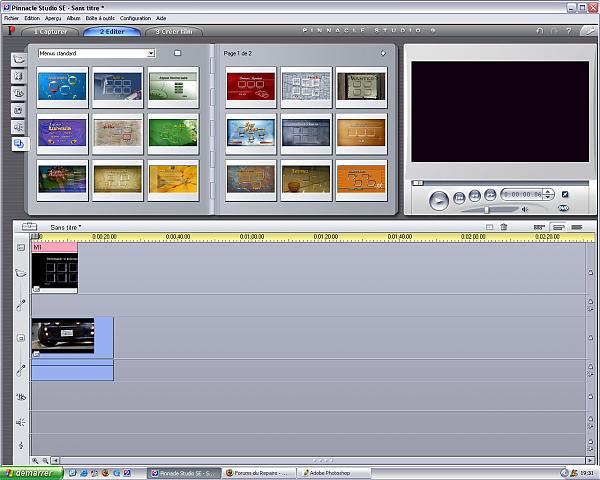Click the démarrer Start button

[x=32, y=473]
